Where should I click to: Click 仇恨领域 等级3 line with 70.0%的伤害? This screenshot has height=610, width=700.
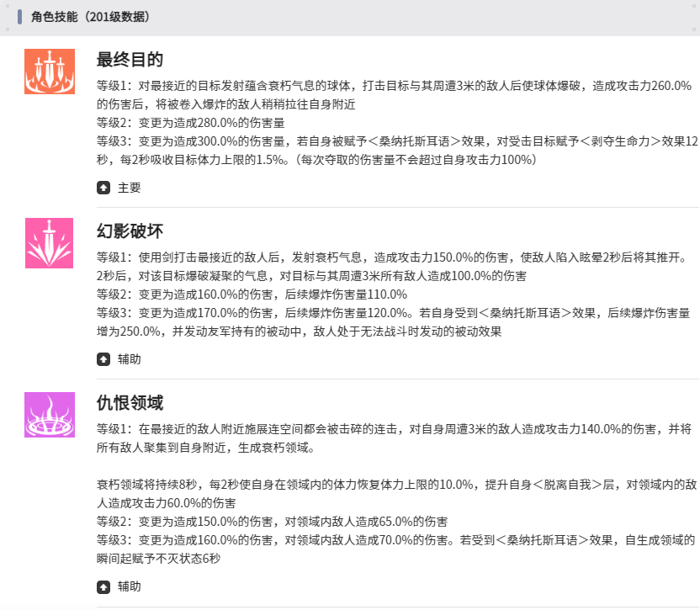[396, 540]
